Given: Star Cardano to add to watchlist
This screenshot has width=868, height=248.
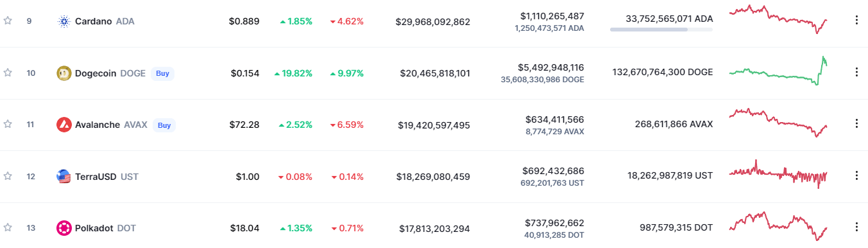Looking at the screenshot, I should (8, 21).
